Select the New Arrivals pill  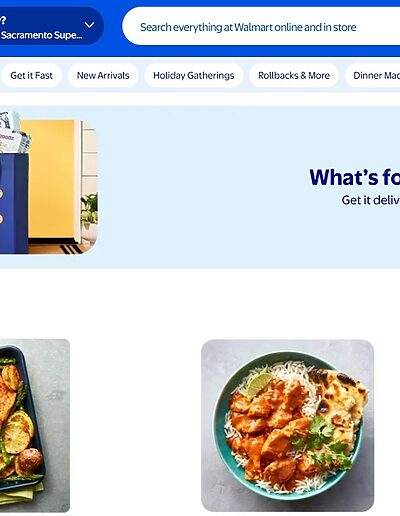pyautogui.click(x=103, y=75)
